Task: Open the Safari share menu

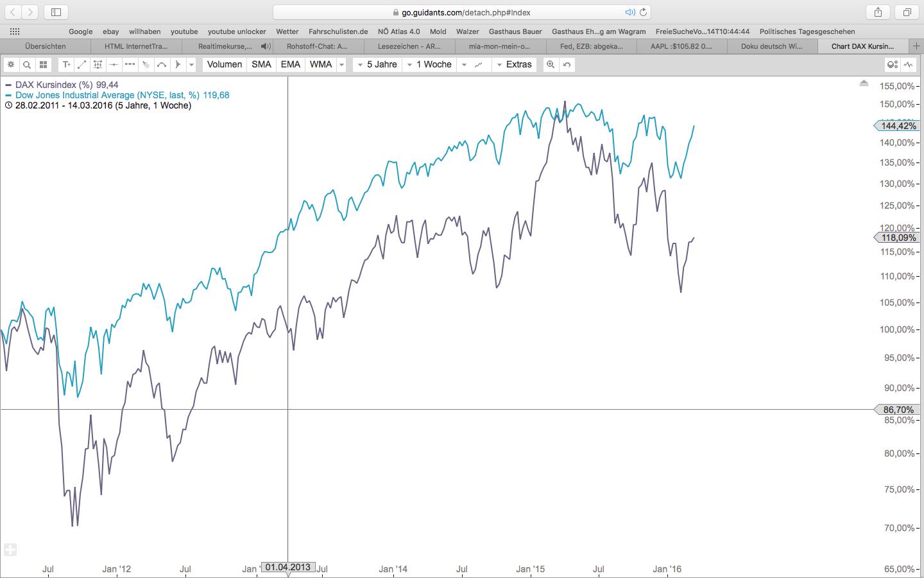Action: coord(878,12)
